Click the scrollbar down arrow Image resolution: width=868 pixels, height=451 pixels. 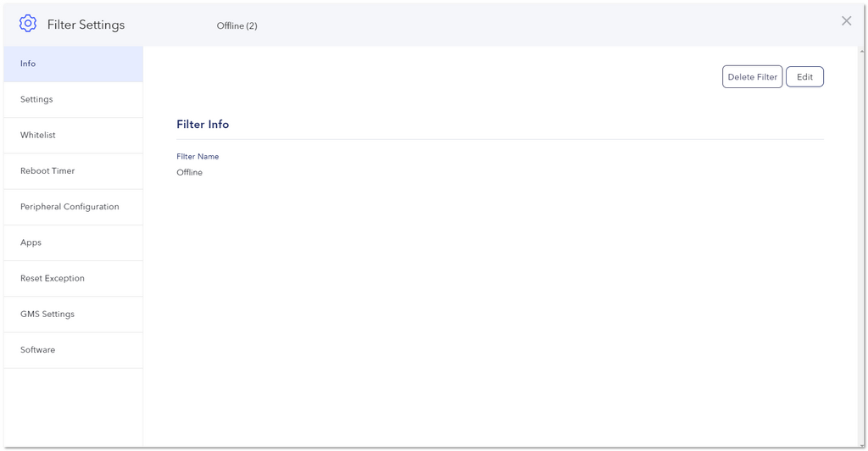pos(862,445)
